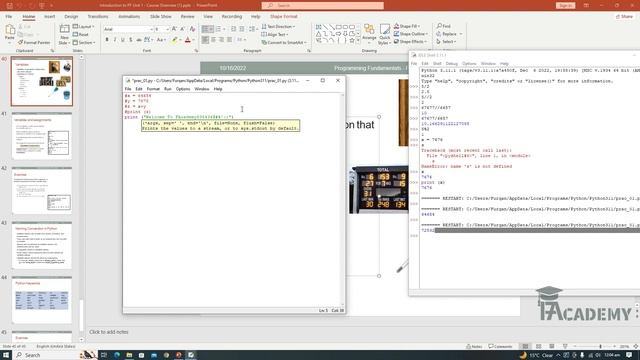Click the PowerPoint title bar search box

(x=322, y=5)
